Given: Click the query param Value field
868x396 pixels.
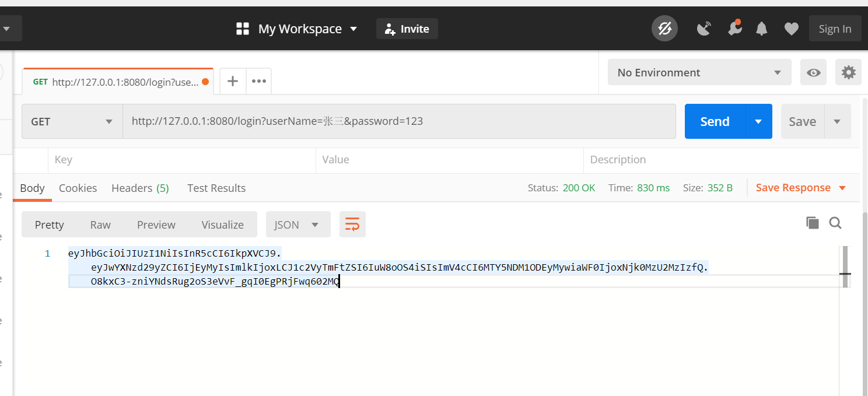Looking at the screenshot, I should click(x=449, y=160).
